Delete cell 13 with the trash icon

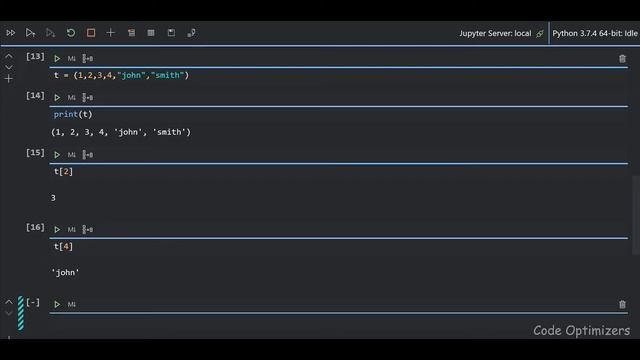(622, 59)
